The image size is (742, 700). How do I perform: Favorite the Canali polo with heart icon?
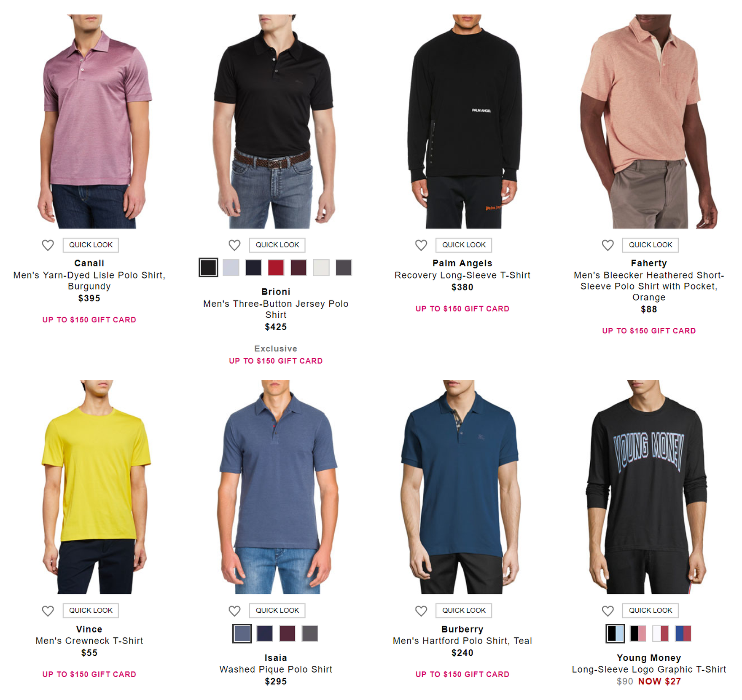48,245
